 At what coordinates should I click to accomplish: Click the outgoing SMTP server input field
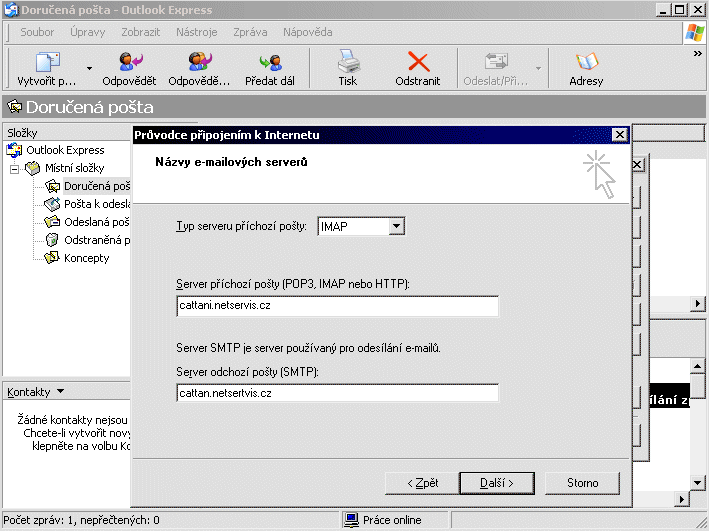click(x=337, y=393)
